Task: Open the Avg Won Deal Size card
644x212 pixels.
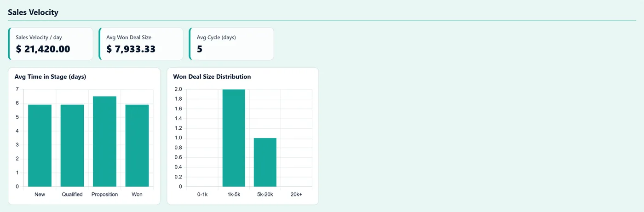Action: 141,44
